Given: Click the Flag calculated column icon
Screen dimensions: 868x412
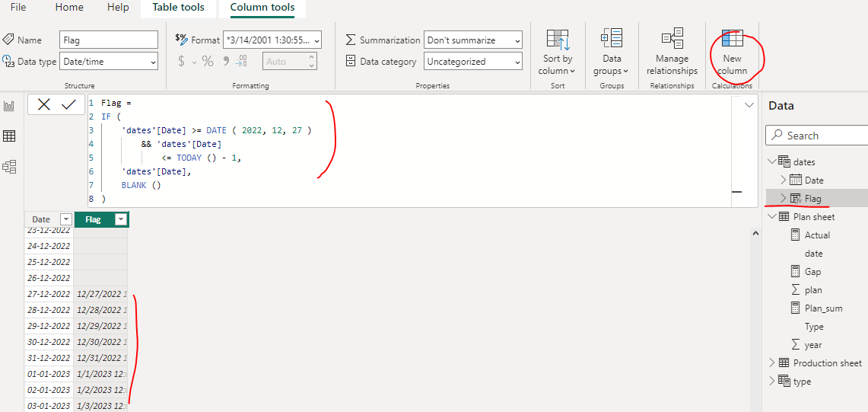Looking at the screenshot, I should (x=796, y=198).
